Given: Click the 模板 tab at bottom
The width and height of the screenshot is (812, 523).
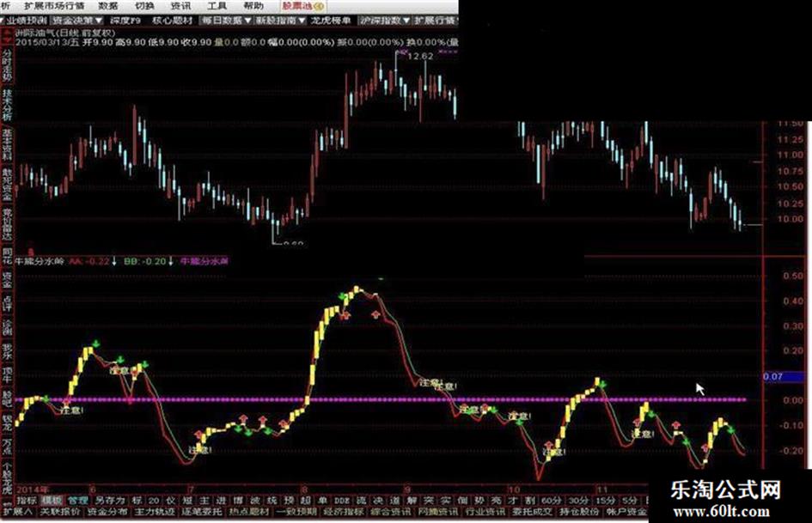Looking at the screenshot, I should [x=52, y=500].
